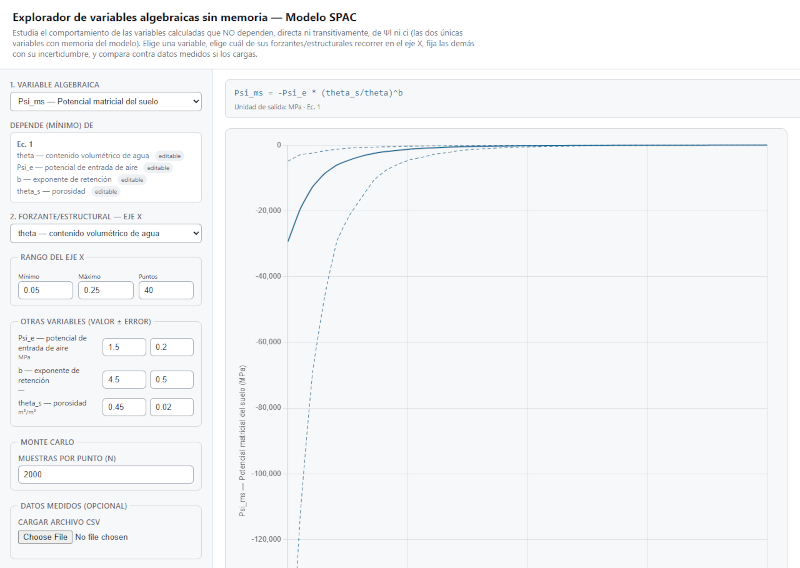The image size is (800, 568).
Task: Edit the Psi_e value field 1.5
Action: [124, 347]
